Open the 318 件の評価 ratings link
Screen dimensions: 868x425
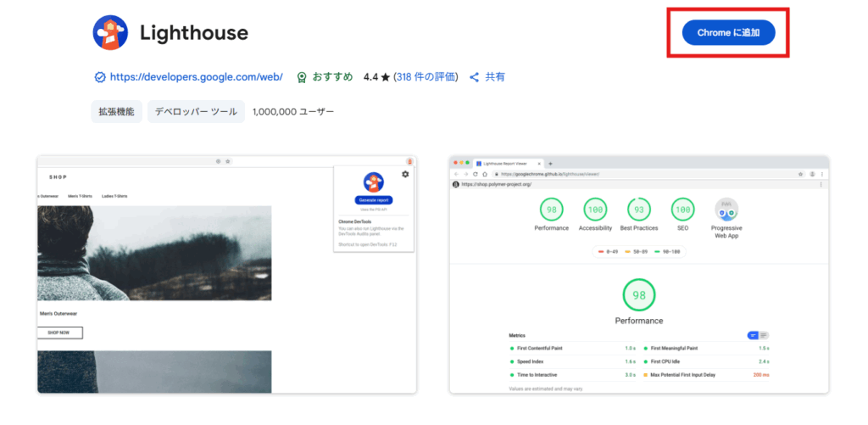427,77
